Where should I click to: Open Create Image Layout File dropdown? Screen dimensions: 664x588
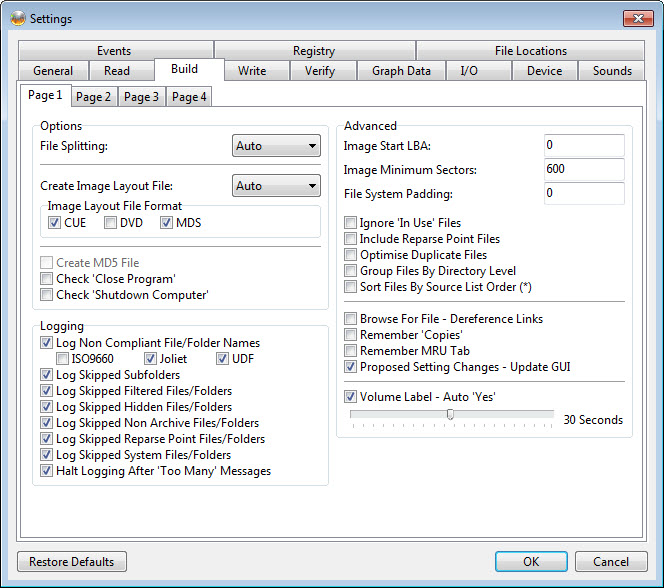(276, 185)
